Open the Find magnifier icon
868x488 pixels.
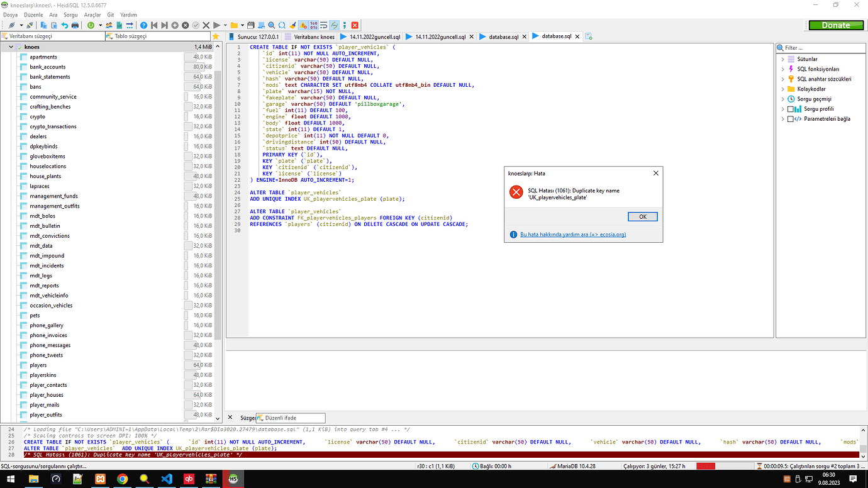click(x=270, y=25)
